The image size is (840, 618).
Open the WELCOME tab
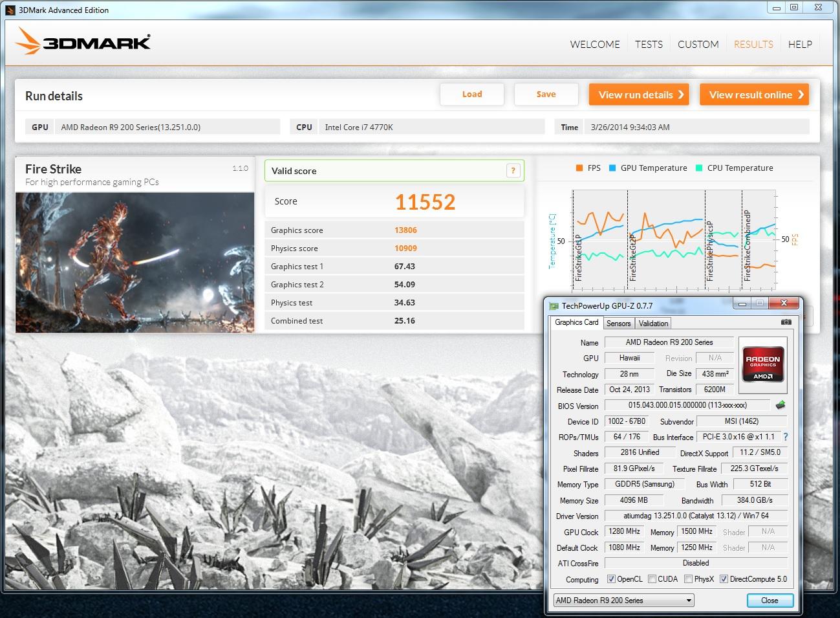coord(595,45)
